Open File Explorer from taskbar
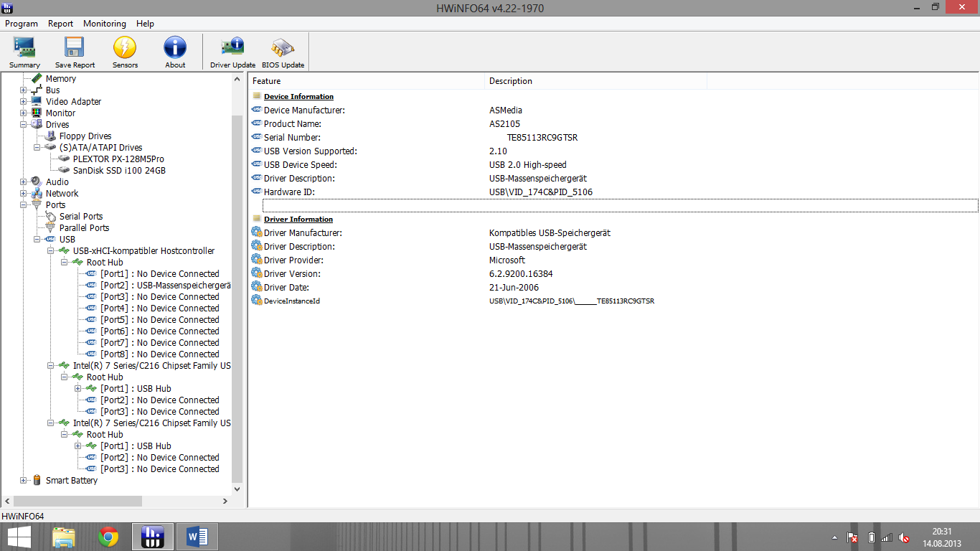This screenshot has height=551, width=980. point(64,537)
